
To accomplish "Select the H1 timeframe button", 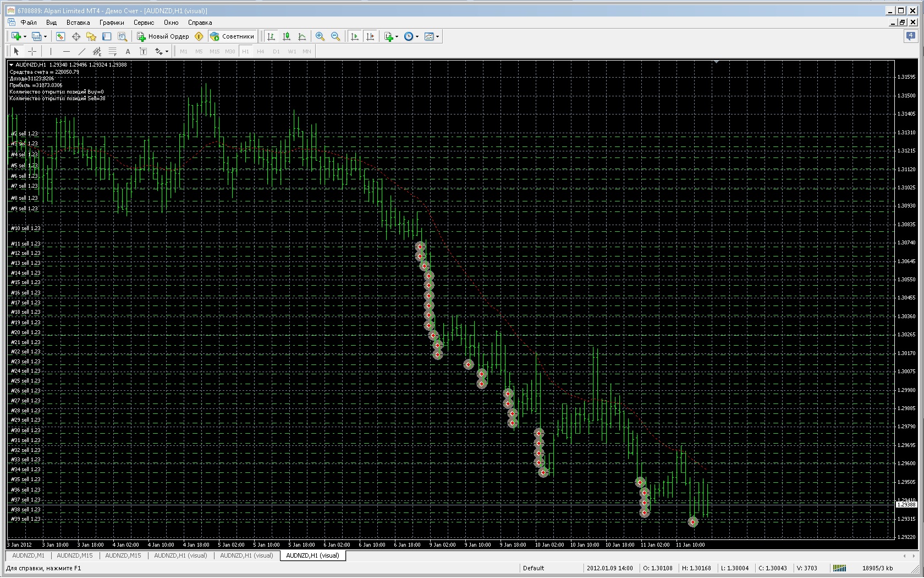I will pyautogui.click(x=245, y=51).
